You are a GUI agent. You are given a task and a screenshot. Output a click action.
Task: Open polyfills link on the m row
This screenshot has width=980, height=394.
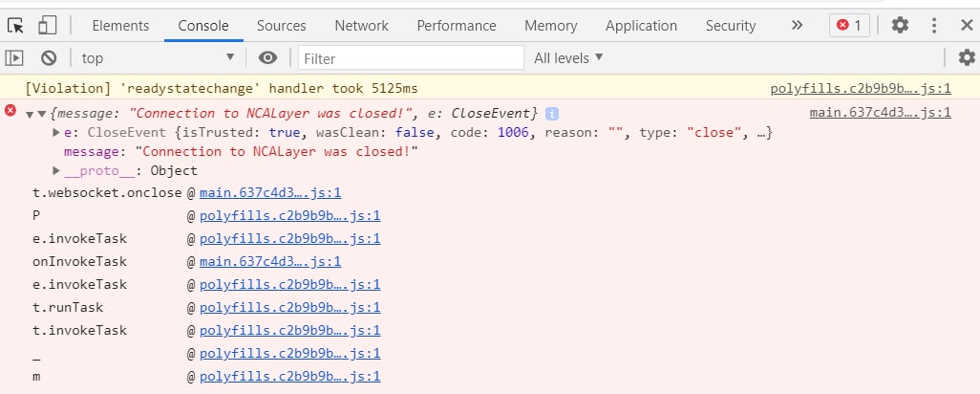click(290, 377)
